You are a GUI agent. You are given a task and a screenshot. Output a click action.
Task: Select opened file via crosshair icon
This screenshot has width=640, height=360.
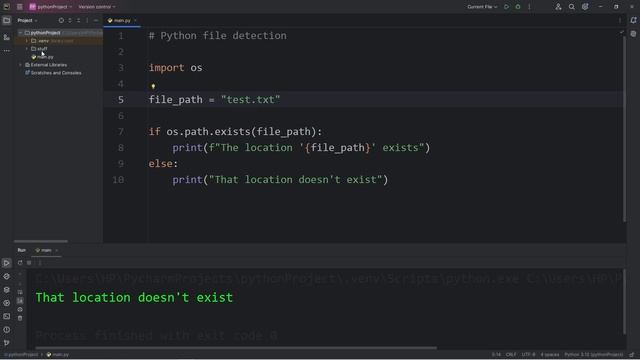pyautogui.click(x=61, y=20)
